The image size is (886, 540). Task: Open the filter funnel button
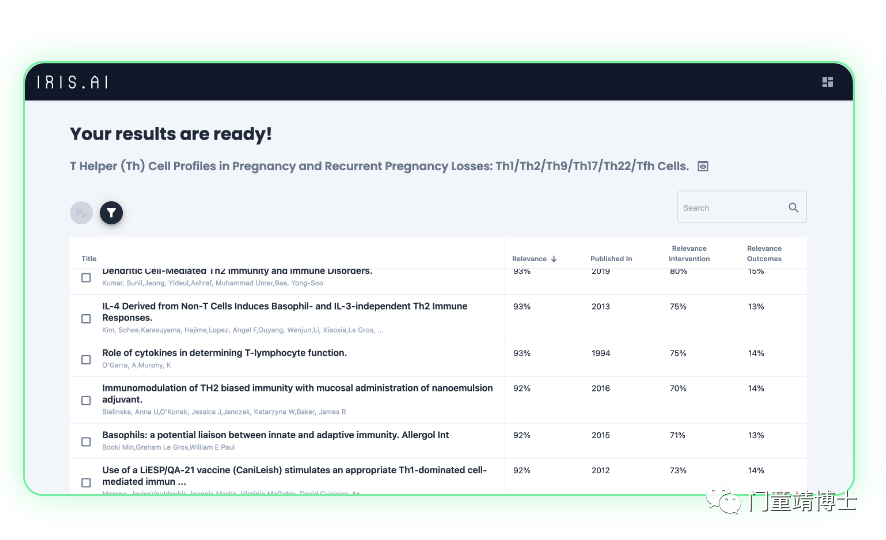[111, 213]
